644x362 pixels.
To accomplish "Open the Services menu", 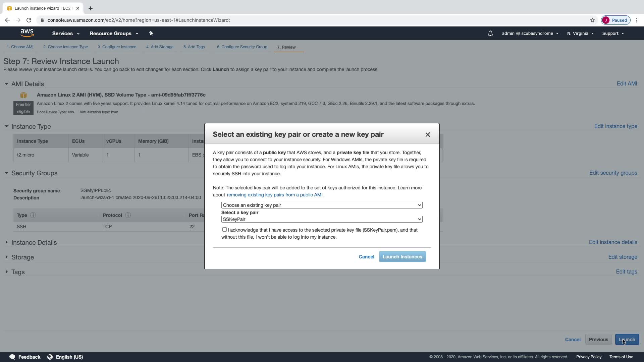I will [x=66, y=34].
